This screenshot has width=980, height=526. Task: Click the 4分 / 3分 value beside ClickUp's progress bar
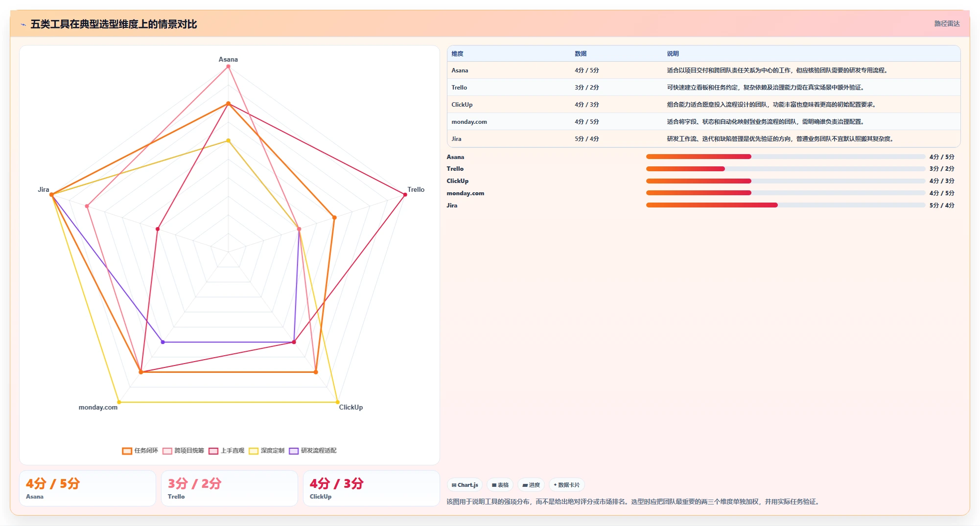point(942,181)
